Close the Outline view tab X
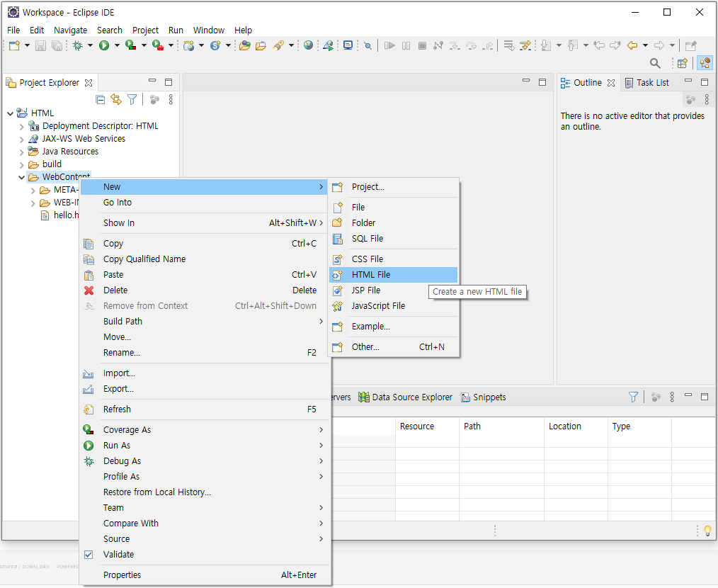Viewport: 718px width, 588px height. 611,83
